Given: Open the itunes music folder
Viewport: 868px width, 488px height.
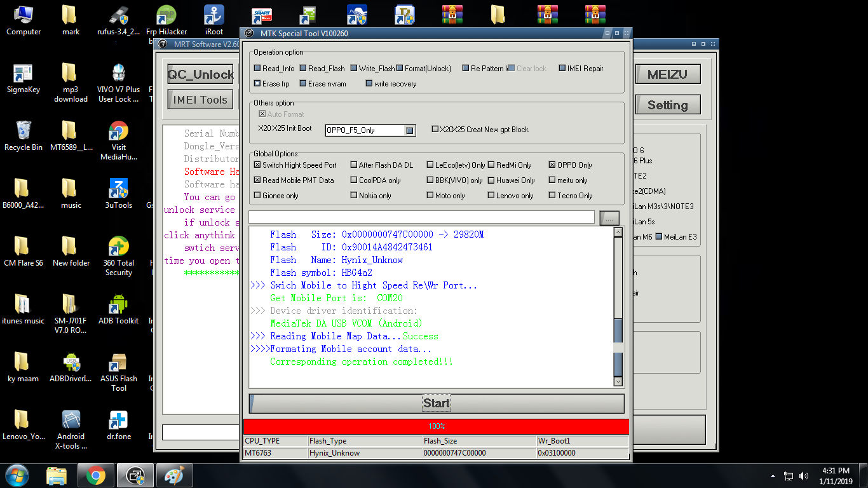Looking at the screenshot, I should pos(24,309).
